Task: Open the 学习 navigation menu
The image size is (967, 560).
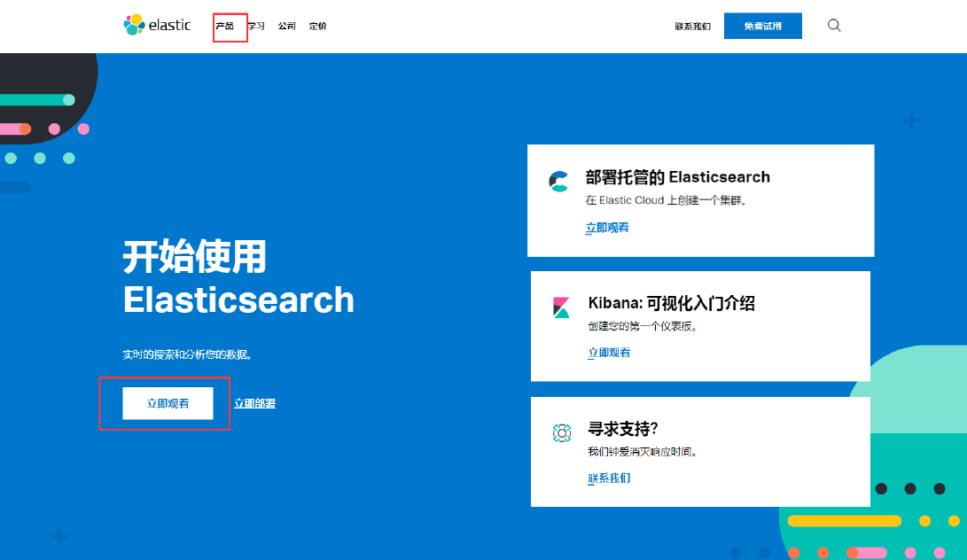Action: pos(256,27)
